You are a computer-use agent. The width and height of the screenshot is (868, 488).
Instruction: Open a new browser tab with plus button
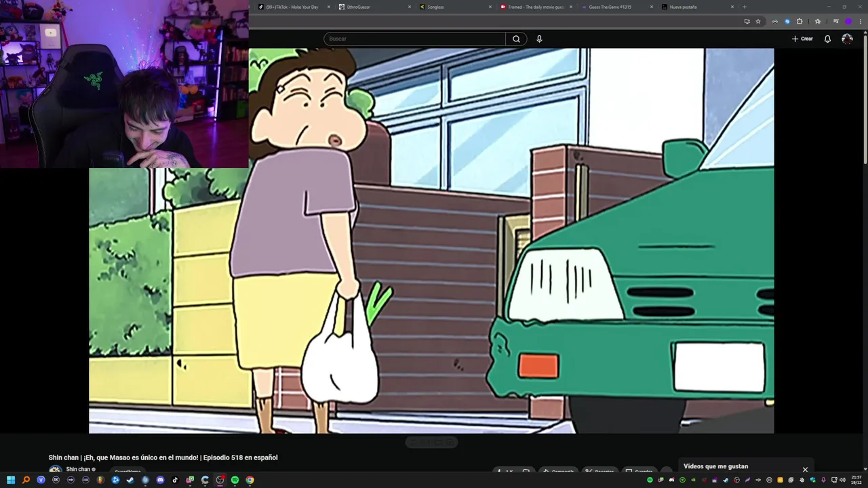click(745, 7)
